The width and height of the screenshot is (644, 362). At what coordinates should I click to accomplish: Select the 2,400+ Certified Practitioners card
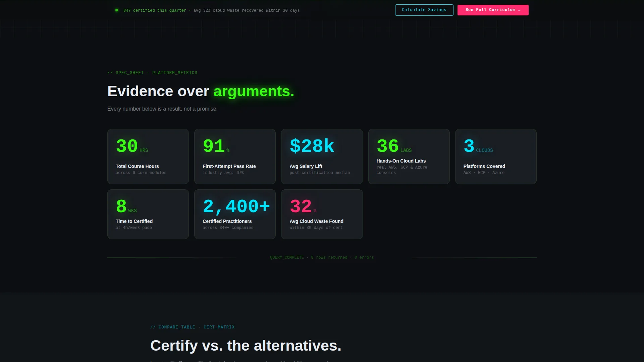[235, 214]
